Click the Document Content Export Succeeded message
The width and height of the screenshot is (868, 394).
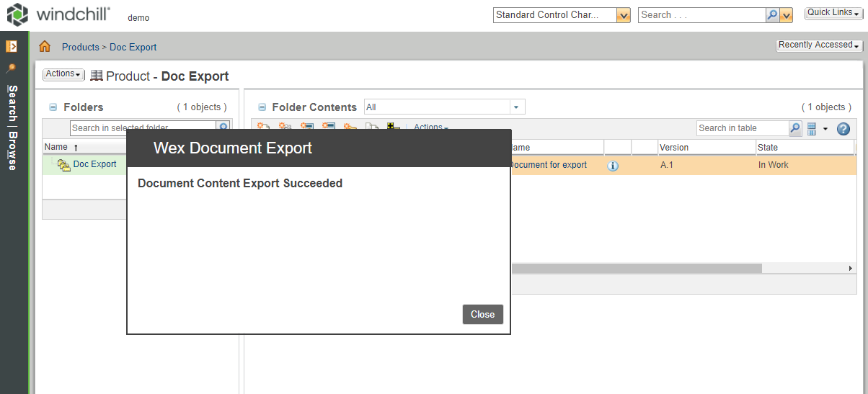pos(240,183)
